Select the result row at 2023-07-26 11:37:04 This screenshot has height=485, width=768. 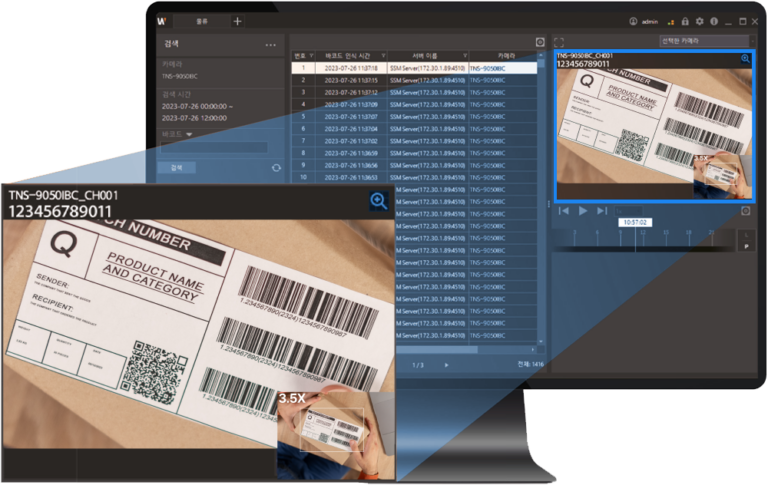[x=414, y=129]
